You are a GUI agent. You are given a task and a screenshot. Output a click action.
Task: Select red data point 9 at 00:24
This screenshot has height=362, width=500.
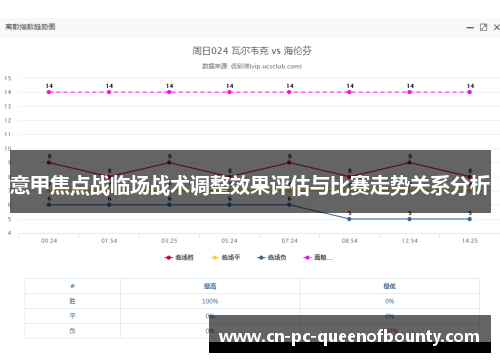[x=49, y=163]
